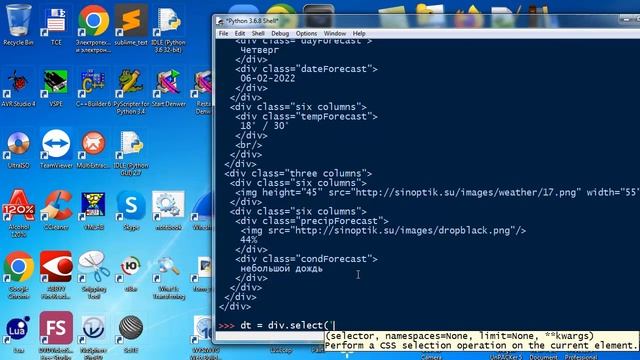The image size is (640, 360).
Task: Select the VSPE desktop shortcut
Action: pyautogui.click(x=56, y=87)
